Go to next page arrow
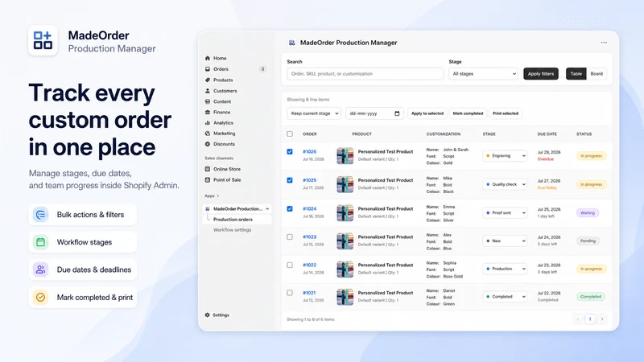644x362 pixels. click(602, 319)
